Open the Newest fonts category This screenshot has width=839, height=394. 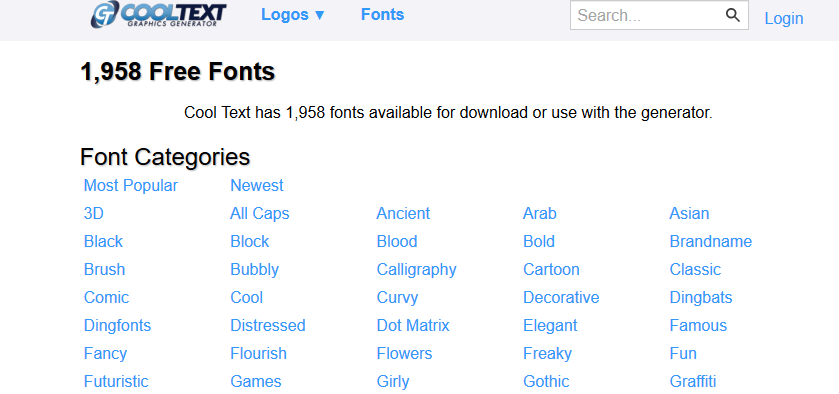pos(257,186)
